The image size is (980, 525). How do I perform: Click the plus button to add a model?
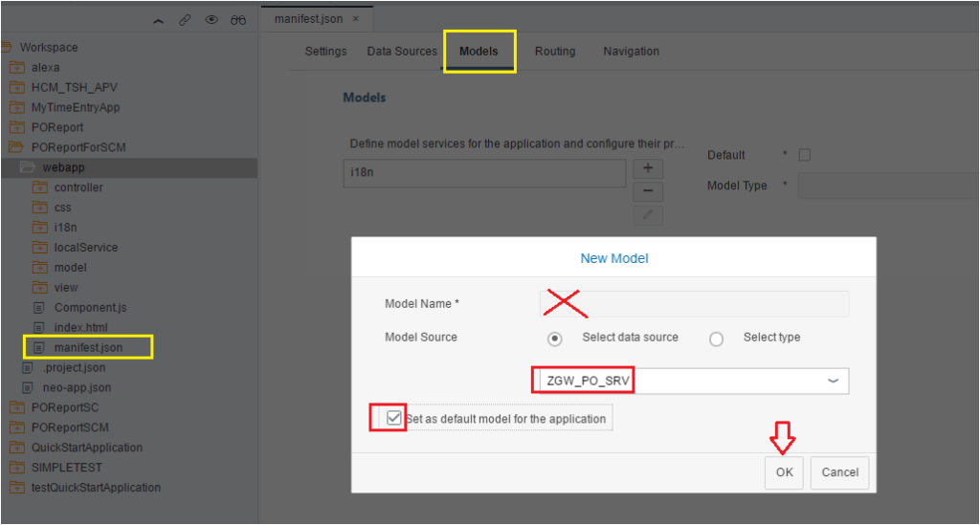click(648, 168)
